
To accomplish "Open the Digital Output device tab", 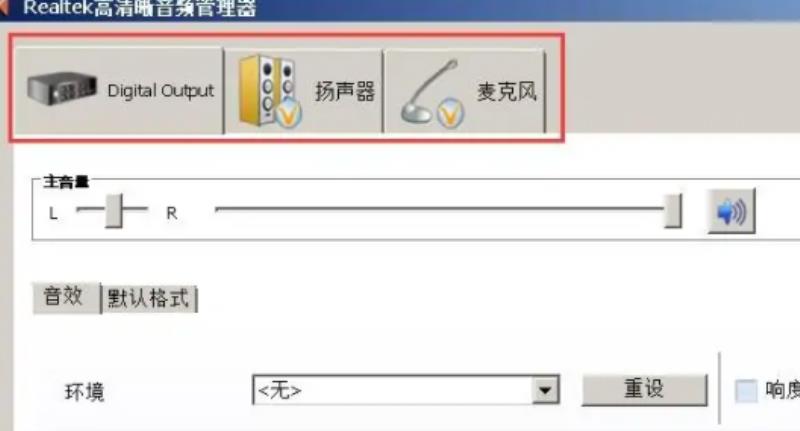I will [x=119, y=90].
